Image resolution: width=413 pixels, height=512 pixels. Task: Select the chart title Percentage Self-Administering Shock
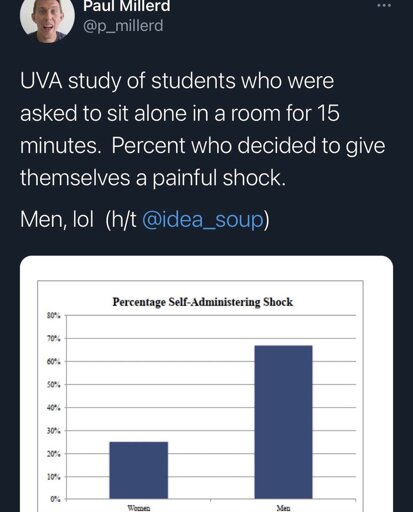(203, 302)
